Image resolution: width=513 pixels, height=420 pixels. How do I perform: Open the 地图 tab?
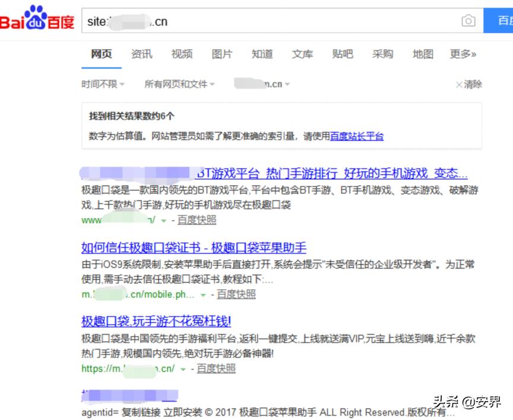tap(422, 54)
